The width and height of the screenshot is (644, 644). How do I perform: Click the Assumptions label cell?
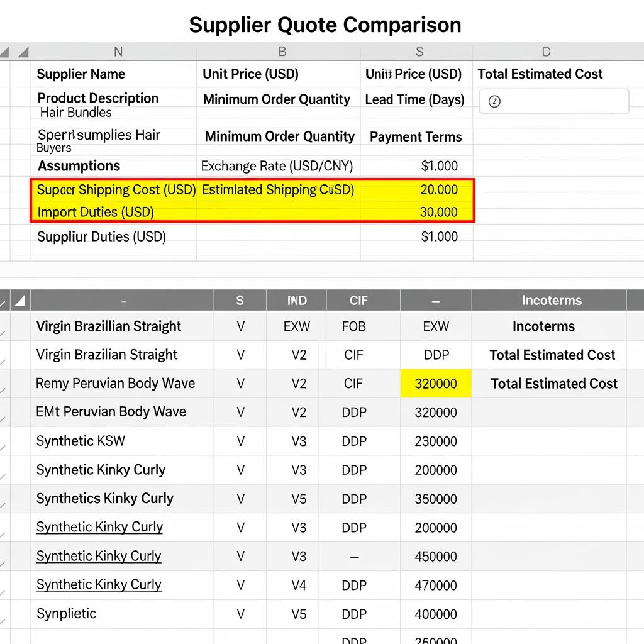(79, 166)
